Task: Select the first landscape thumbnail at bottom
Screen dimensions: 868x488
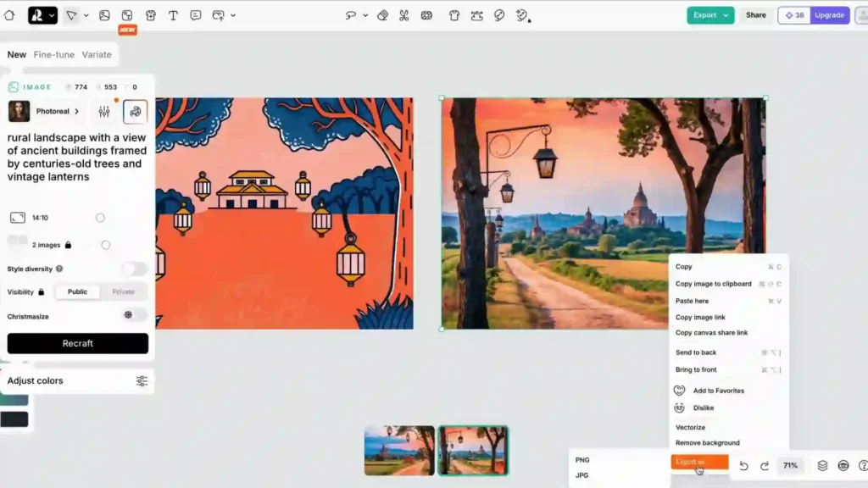Action: coord(398,451)
